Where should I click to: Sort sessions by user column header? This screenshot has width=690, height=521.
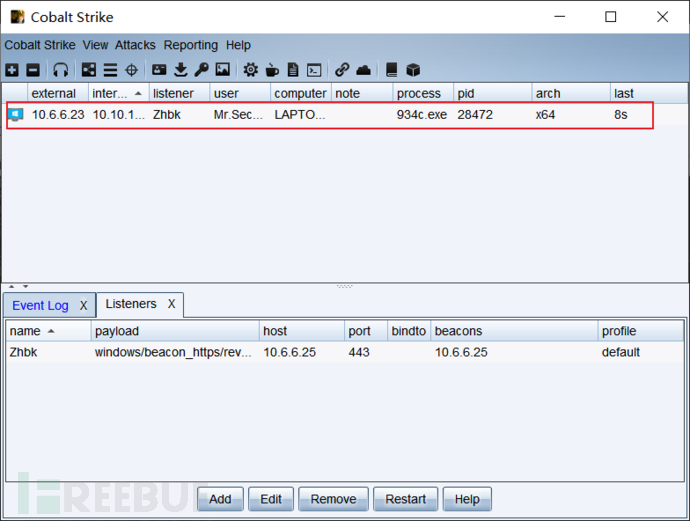coord(240,93)
